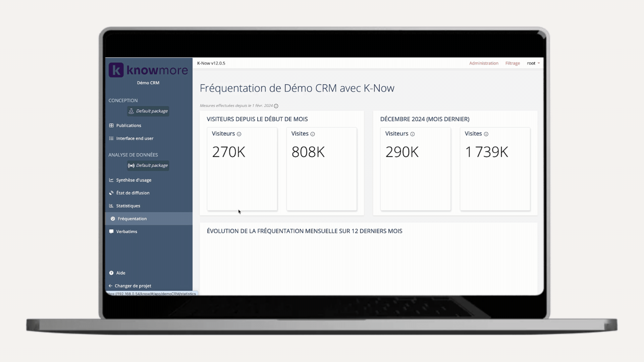Click the Interface end user list icon

click(x=111, y=138)
